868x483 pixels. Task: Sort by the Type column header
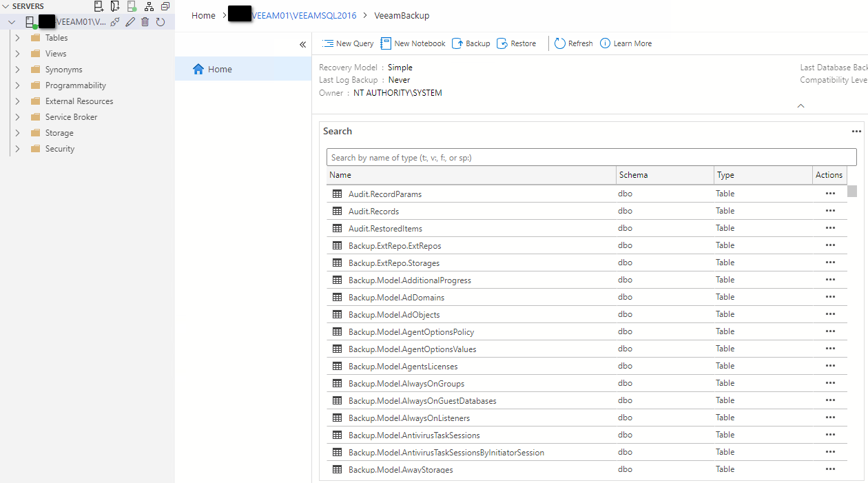click(763, 175)
